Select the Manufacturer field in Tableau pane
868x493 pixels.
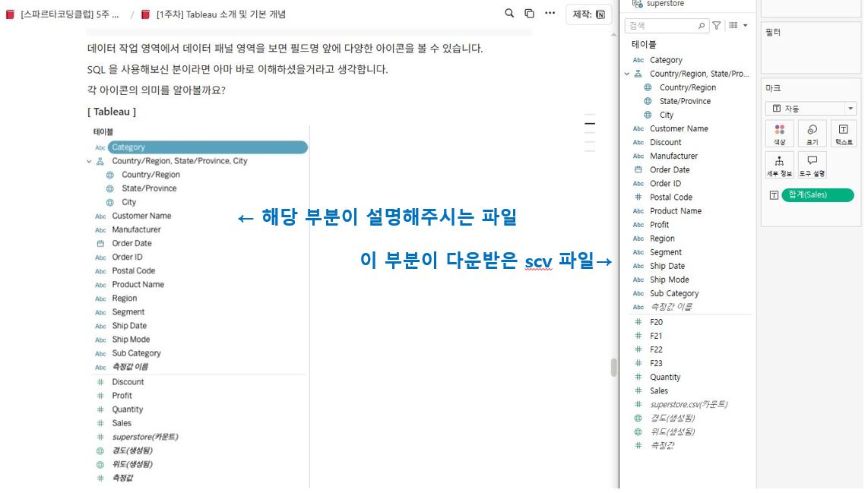coord(673,156)
